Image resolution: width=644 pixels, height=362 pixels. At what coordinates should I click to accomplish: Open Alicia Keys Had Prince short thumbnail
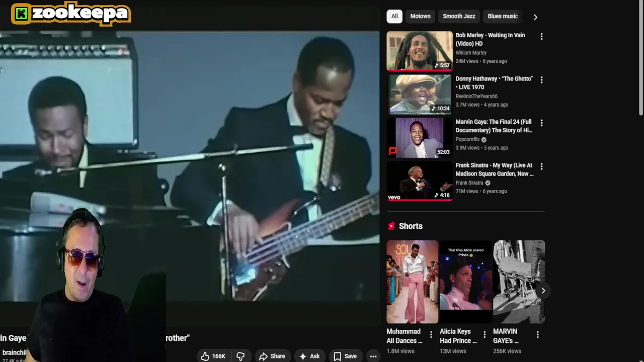(x=466, y=282)
